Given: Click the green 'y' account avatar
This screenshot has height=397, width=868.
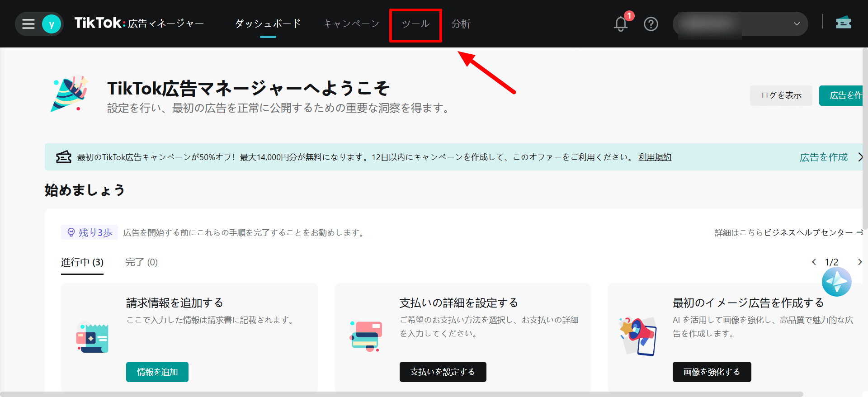Looking at the screenshot, I should (52, 24).
